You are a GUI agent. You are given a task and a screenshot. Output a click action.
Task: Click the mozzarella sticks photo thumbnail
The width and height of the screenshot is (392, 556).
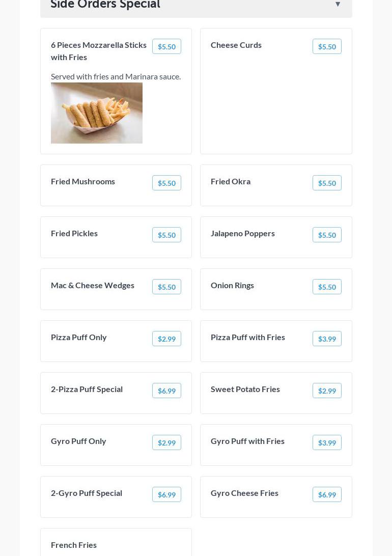(x=97, y=113)
